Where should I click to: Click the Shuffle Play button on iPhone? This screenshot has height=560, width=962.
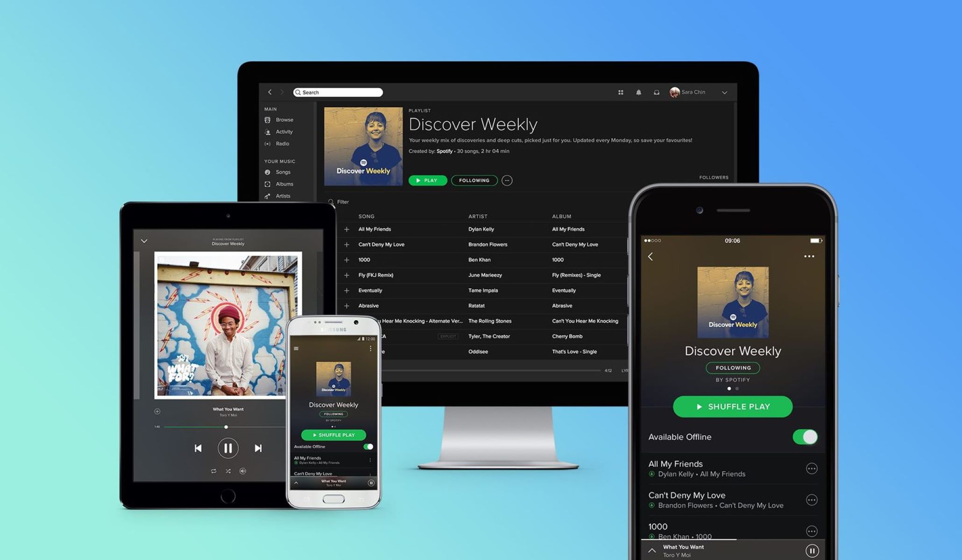[733, 406]
